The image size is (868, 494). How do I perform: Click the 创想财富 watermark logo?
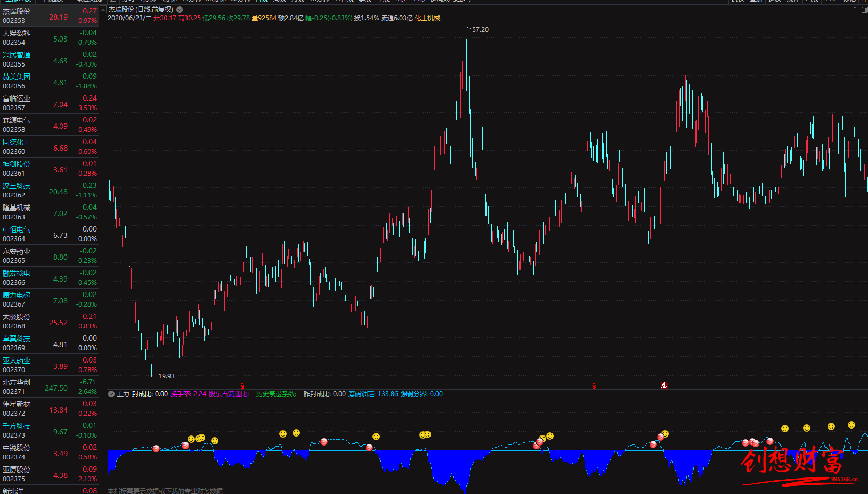click(794, 462)
